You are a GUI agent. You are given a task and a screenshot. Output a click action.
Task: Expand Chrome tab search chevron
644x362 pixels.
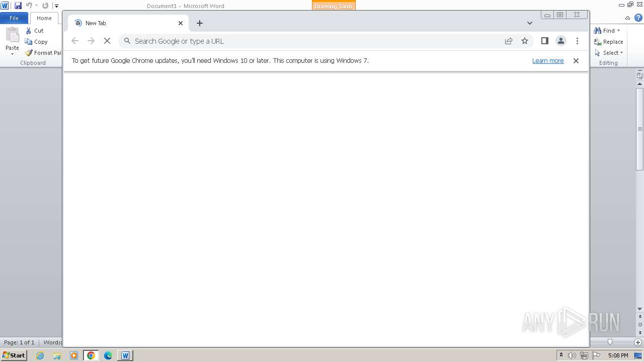[530, 23]
